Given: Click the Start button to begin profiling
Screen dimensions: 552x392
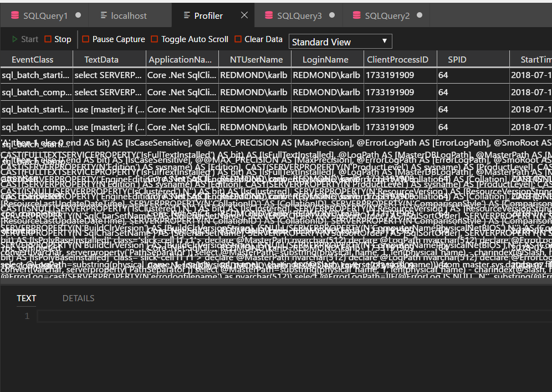Looking at the screenshot, I should [24, 39].
